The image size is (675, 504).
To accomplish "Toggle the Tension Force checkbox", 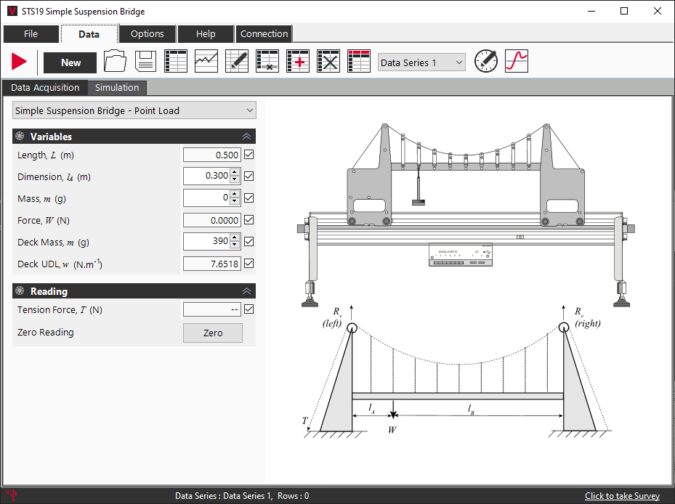I will coord(249,309).
